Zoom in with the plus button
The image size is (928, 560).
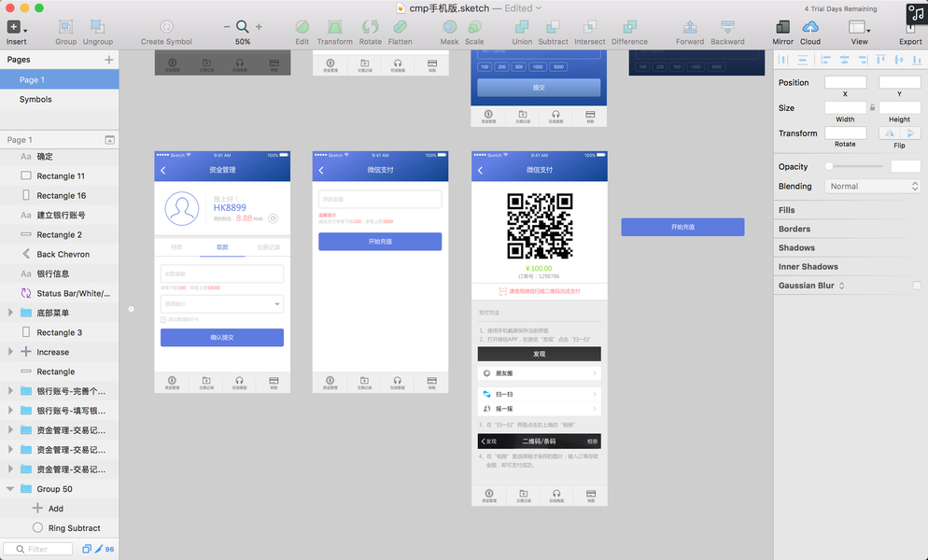click(x=259, y=27)
